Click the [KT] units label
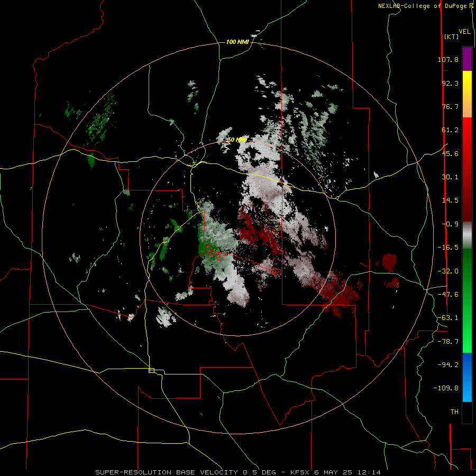Image resolution: width=476 pixels, height=476 pixels. [x=452, y=36]
